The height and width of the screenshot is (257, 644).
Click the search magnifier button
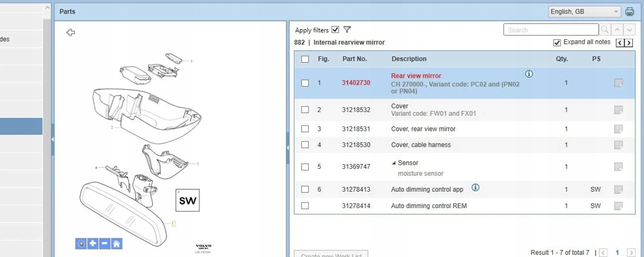coord(605,30)
